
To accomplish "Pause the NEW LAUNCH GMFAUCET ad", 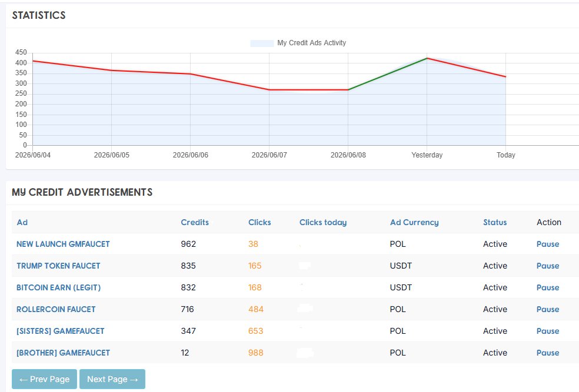I will [x=548, y=244].
